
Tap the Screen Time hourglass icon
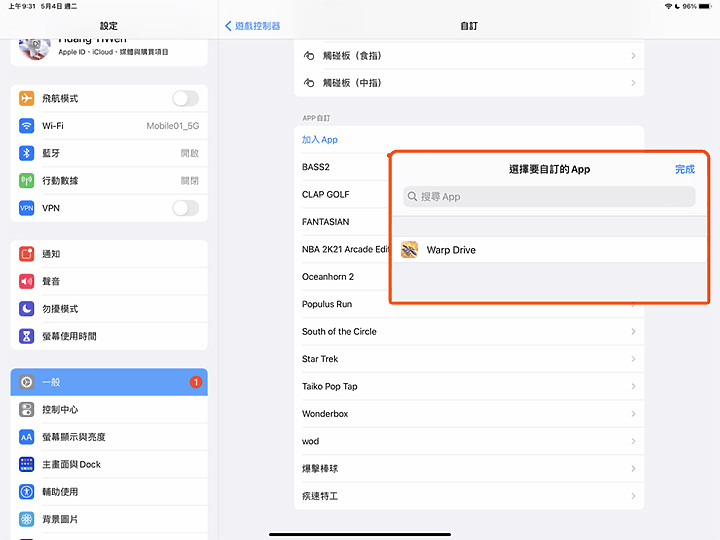pyautogui.click(x=26, y=336)
